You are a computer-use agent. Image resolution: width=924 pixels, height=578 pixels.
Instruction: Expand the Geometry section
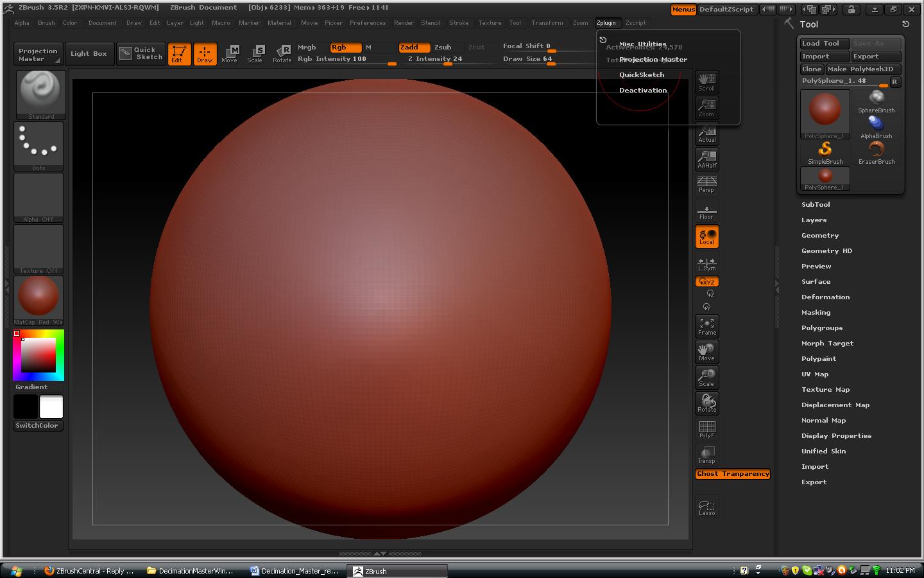(x=820, y=235)
